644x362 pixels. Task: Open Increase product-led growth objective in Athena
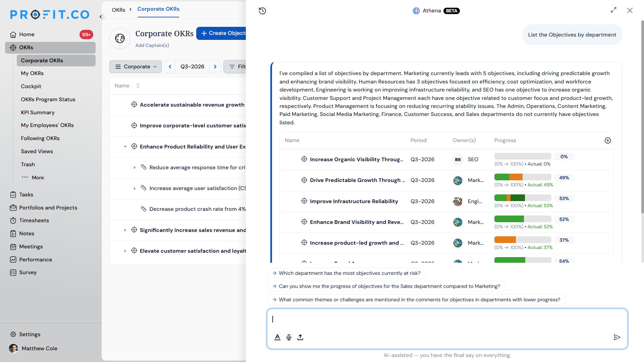(x=357, y=243)
